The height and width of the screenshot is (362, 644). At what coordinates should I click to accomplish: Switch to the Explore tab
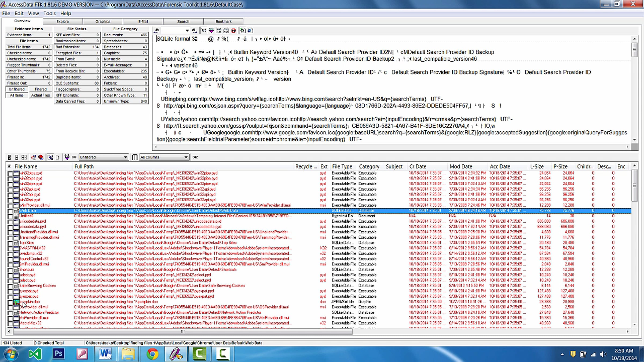coord(63,21)
